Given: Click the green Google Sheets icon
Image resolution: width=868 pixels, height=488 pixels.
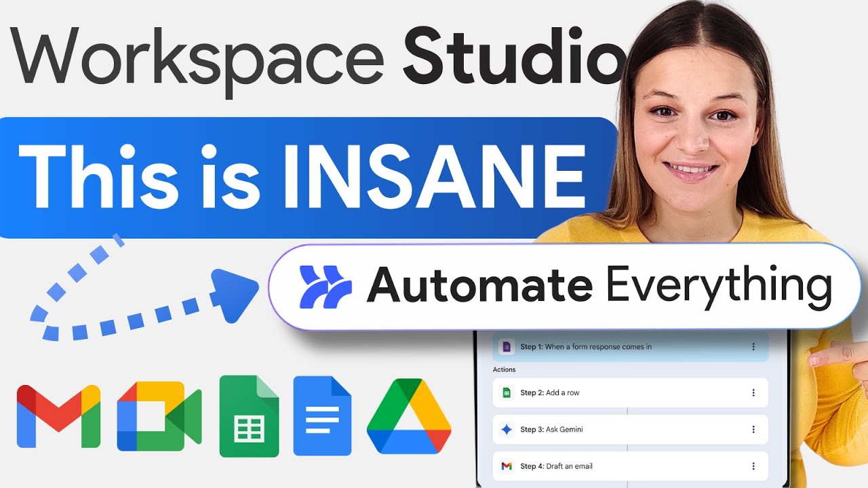Looking at the screenshot, I should 249,416.
